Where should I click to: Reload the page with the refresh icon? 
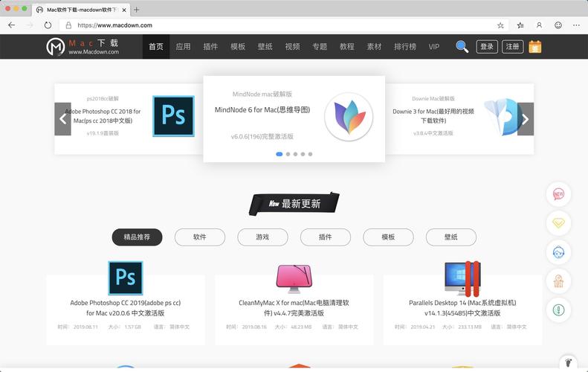(48, 25)
